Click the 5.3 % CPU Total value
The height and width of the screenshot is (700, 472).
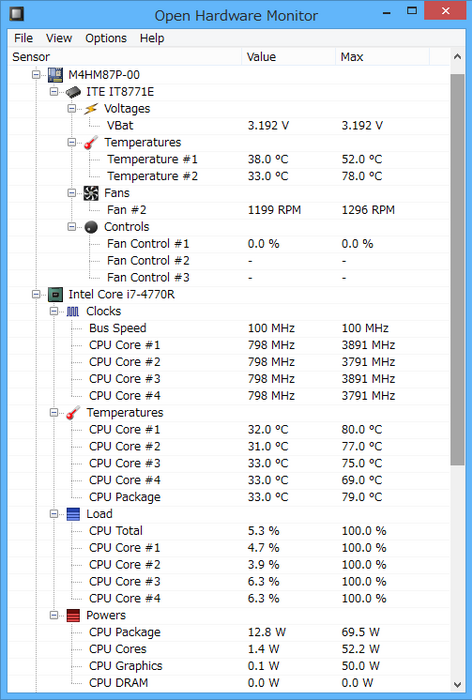(x=263, y=531)
